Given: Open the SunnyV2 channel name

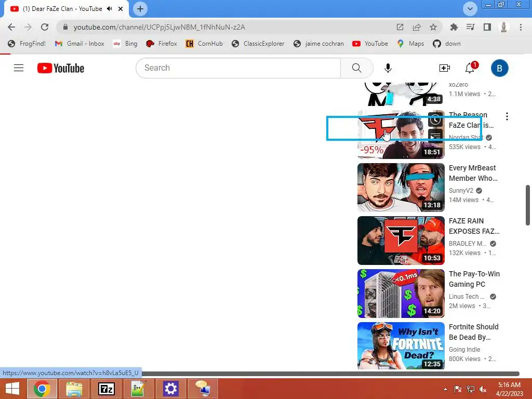Looking at the screenshot, I should (x=461, y=190).
